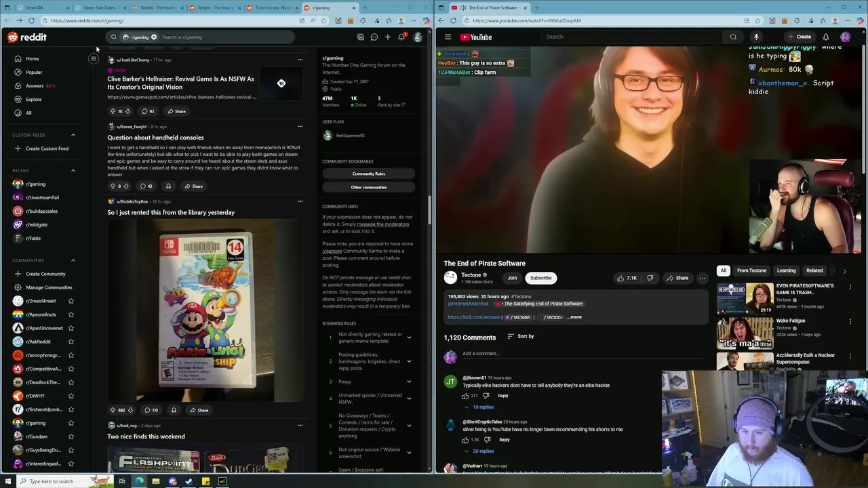This screenshot has width=868, height=488.
Task: Open Reddit notifications bell
Action: click(x=401, y=37)
